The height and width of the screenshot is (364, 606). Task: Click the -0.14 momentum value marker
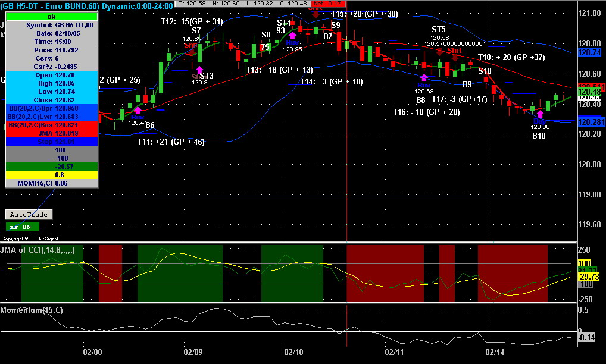[587, 337]
